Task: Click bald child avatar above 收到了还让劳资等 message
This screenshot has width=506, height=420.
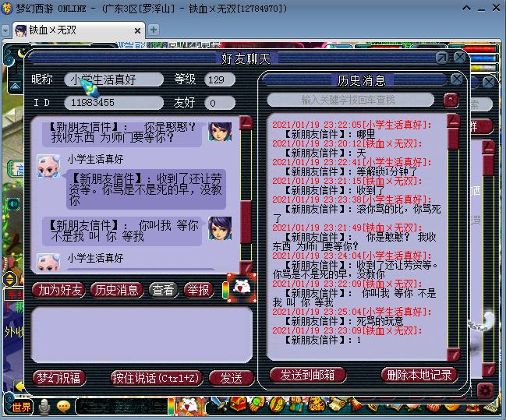Action: [48, 166]
